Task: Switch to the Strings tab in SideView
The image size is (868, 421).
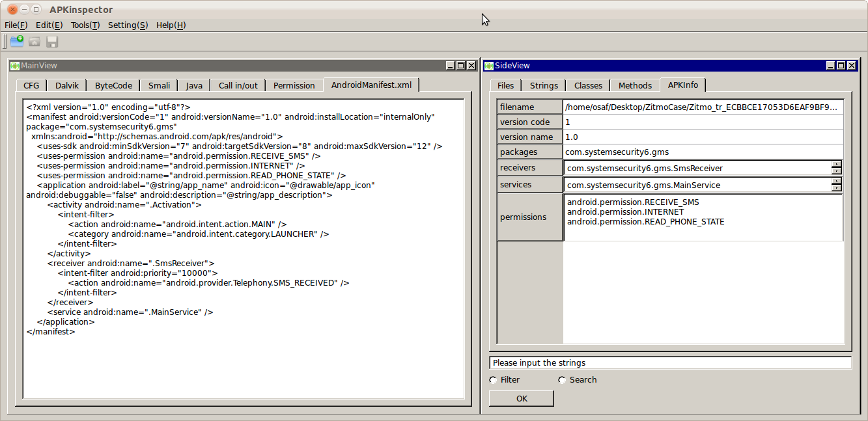Action: click(x=544, y=85)
